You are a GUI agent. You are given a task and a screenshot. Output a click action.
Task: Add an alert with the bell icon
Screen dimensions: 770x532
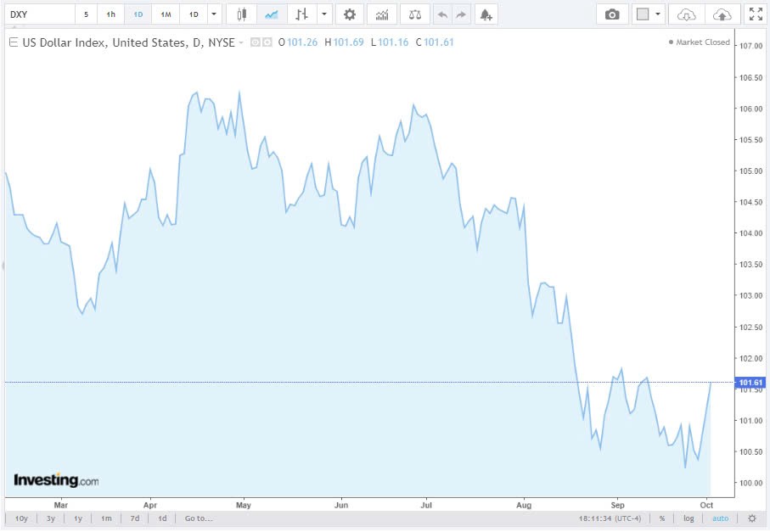pyautogui.click(x=485, y=14)
